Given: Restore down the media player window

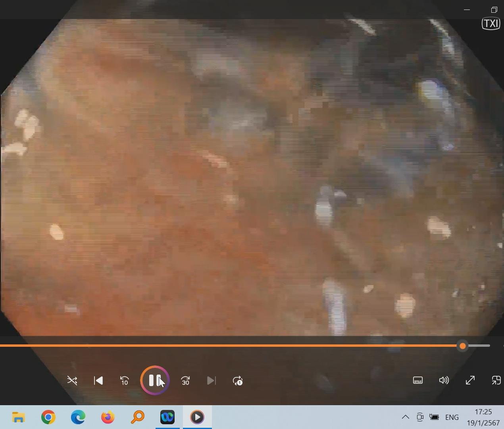Looking at the screenshot, I should pos(494,10).
